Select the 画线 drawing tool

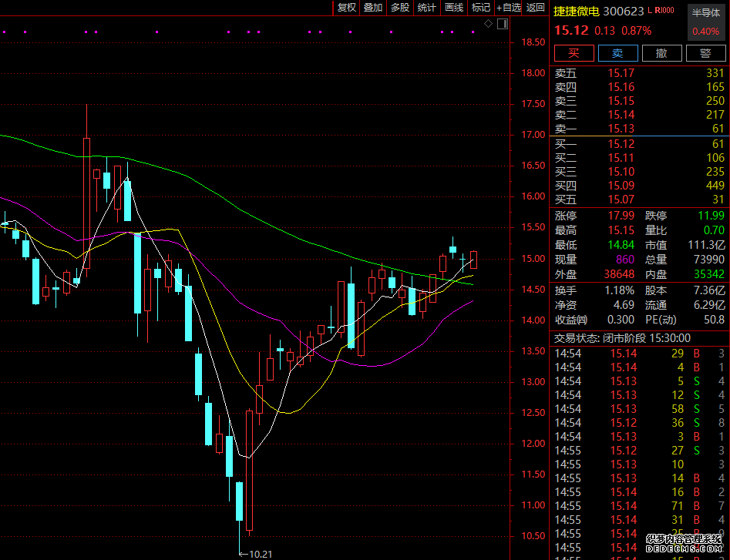(x=454, y=8)
